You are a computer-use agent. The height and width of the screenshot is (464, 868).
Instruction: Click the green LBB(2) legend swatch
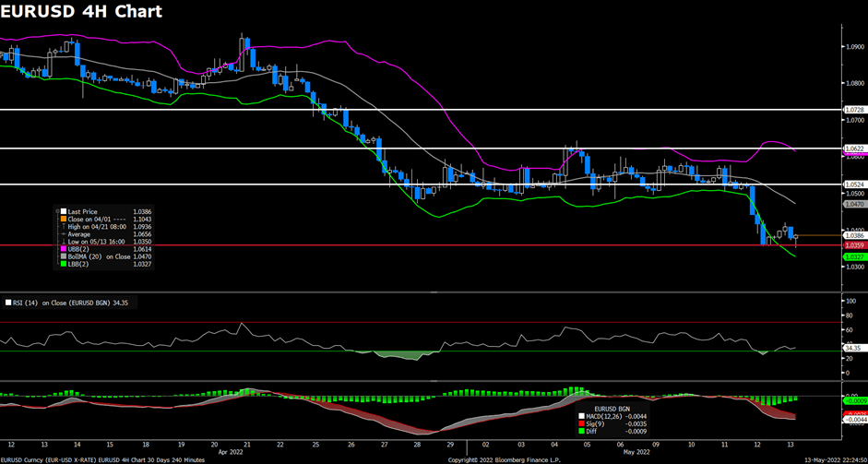tap(64, 264)
